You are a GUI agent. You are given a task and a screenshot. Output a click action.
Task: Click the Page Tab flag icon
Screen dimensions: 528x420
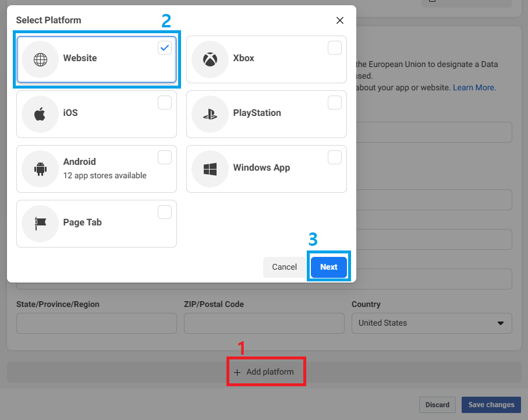click(x=40, y=224)
